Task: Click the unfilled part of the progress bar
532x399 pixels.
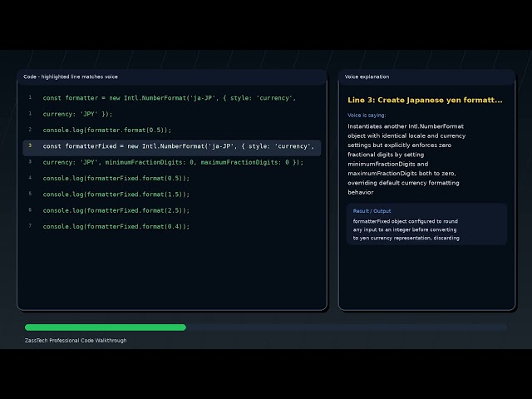Action: click(347, 328)
